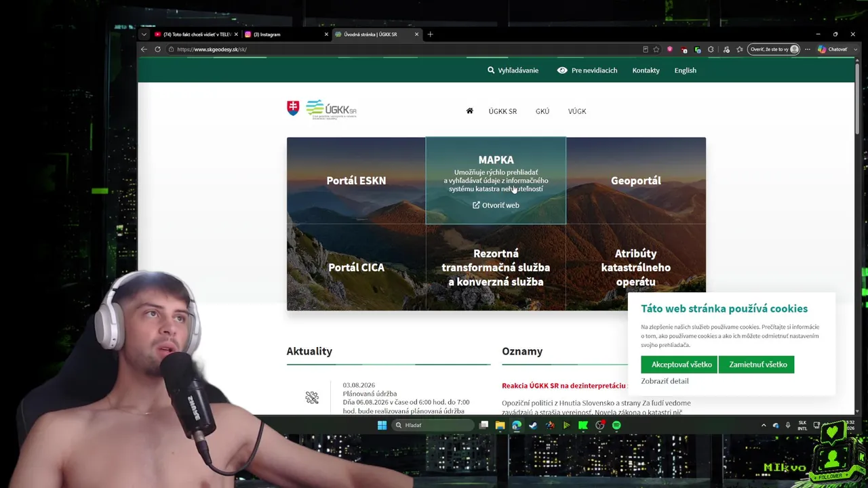Click the home icon in site navigation
868x488 pixels.
tap(469, 110)
